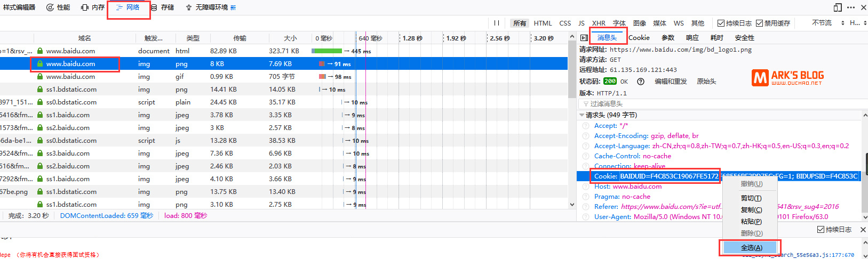This screenshot has width=868, height=259.
Task: Click the help icon beside Accept header
Action: (586, 126)
